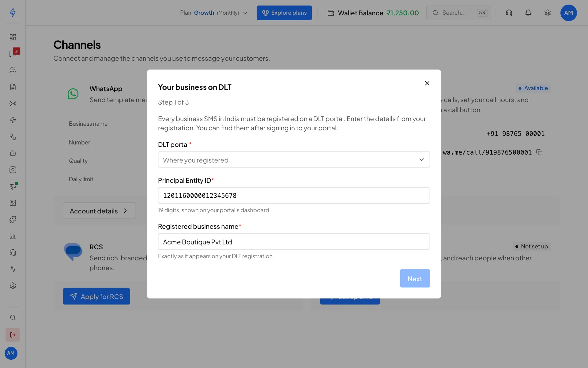
Task: Open the templates document icon in sidebar
Action: [13, 87]
